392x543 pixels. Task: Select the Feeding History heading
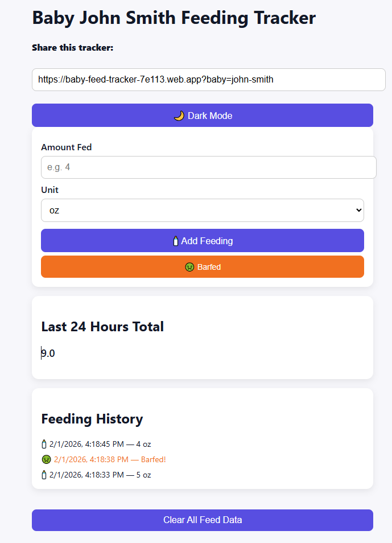click(x=92, y=419)
